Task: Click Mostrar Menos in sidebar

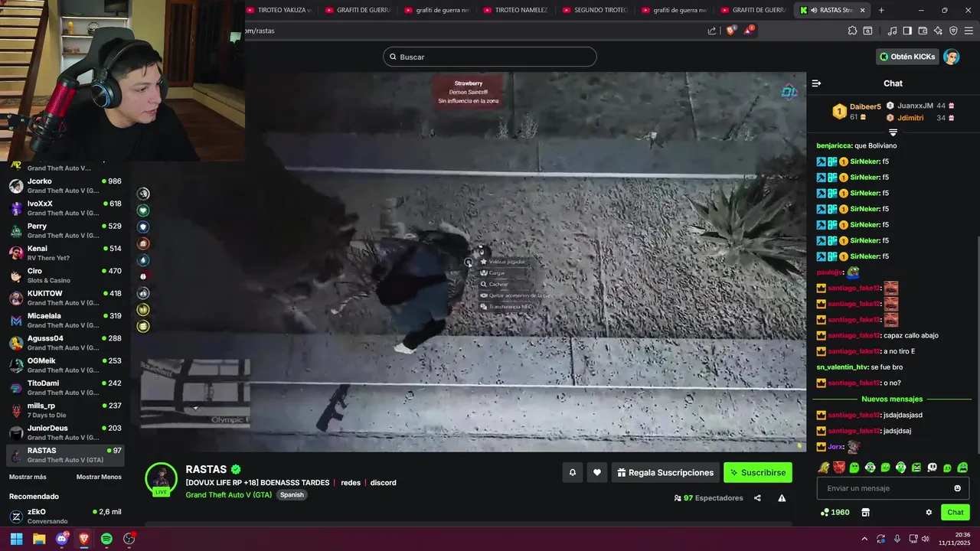Action: (99, 477)
